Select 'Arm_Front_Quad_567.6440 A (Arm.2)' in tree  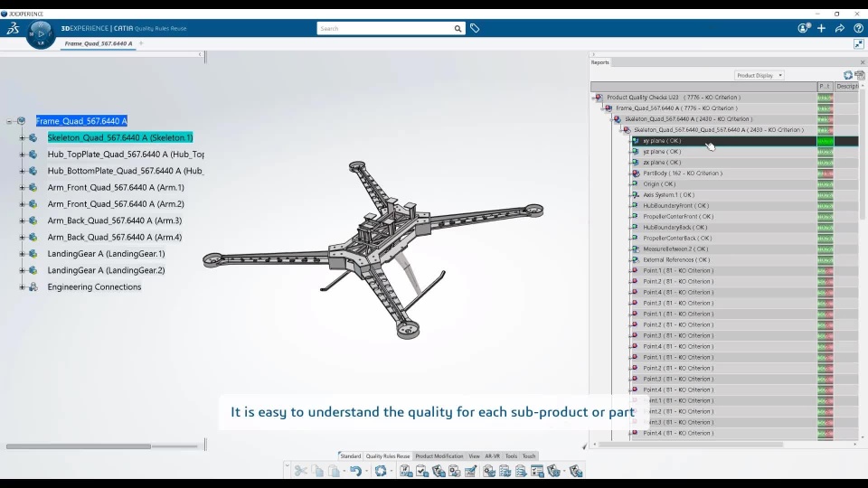(116, 204)
